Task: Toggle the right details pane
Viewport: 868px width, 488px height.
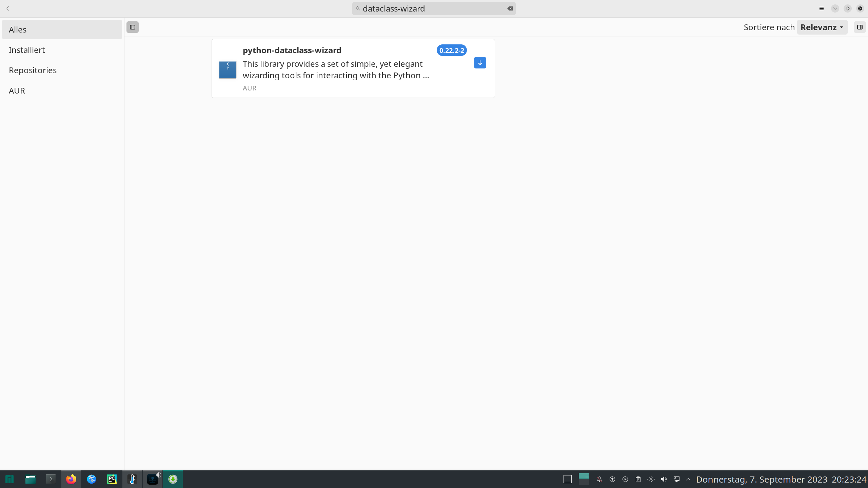Action: (860, 27)
